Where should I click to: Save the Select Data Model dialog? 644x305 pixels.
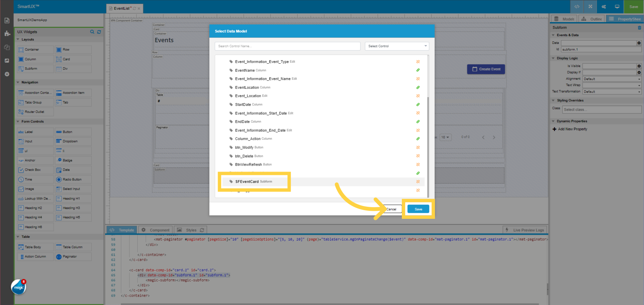(x=418, y=209)
